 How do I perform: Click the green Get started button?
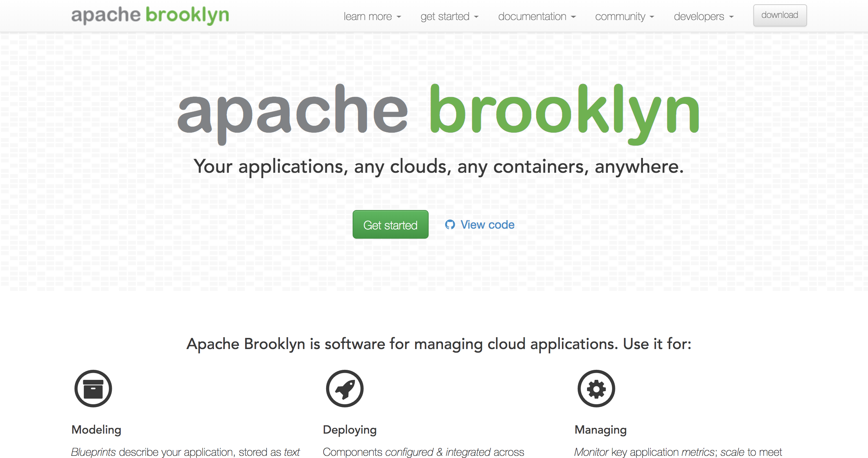pos(390,224)
